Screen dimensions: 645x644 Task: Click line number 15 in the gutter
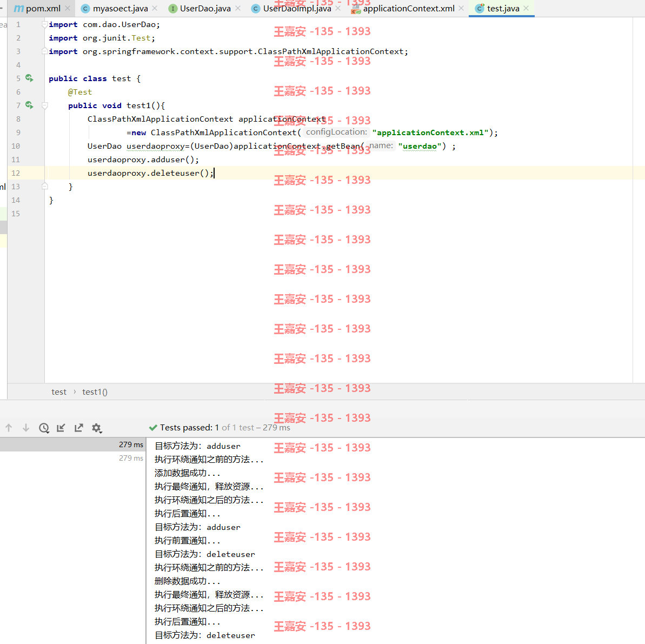(16, 214)
